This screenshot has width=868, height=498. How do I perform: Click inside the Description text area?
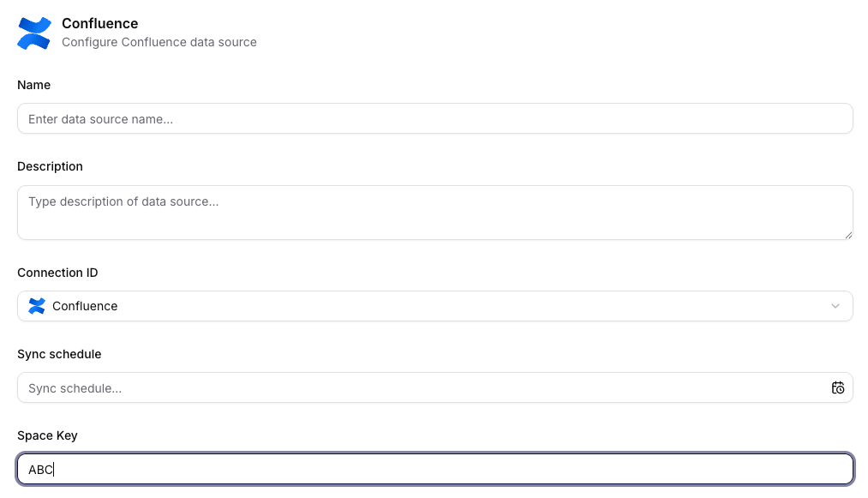[x=434, y=212]
